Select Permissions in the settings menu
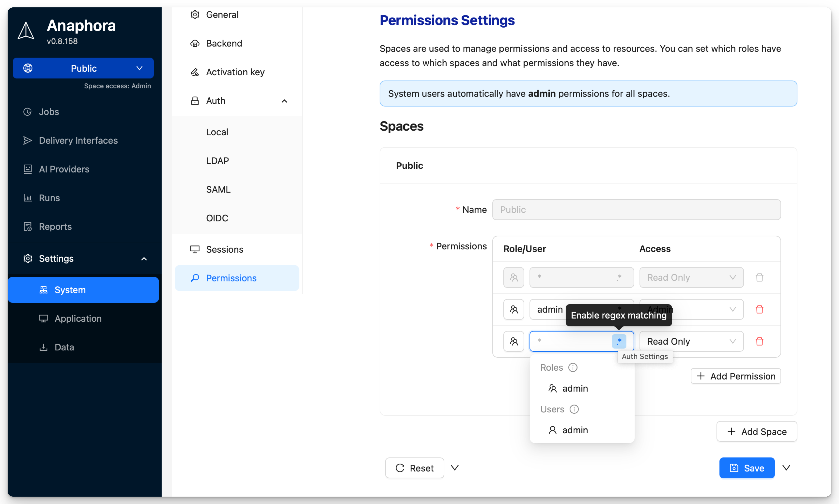839x504 pixels. 231,278
